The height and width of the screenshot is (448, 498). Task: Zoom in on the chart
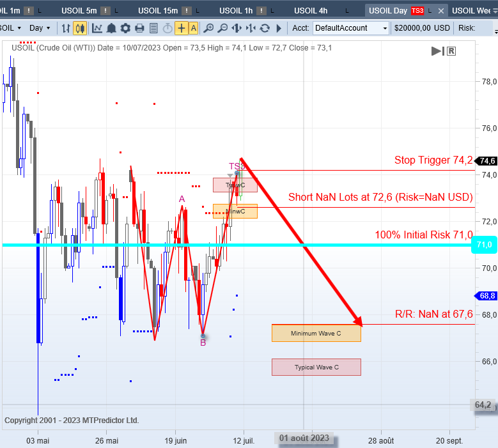pos(208,28)
